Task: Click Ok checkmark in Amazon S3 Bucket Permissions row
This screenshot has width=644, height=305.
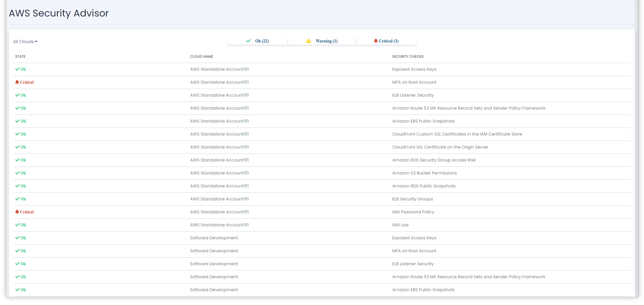Action: click(x=17, y=173)
